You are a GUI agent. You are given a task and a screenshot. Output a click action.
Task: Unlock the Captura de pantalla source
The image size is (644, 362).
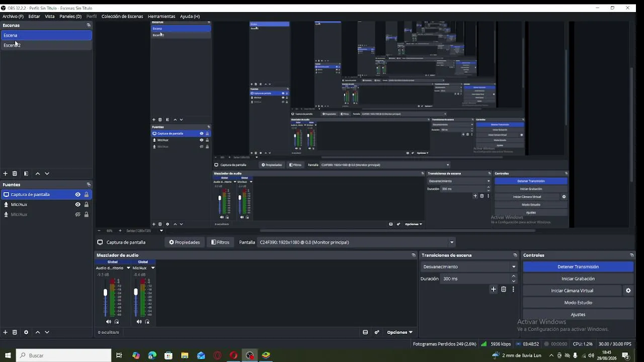tap(87, 195)
